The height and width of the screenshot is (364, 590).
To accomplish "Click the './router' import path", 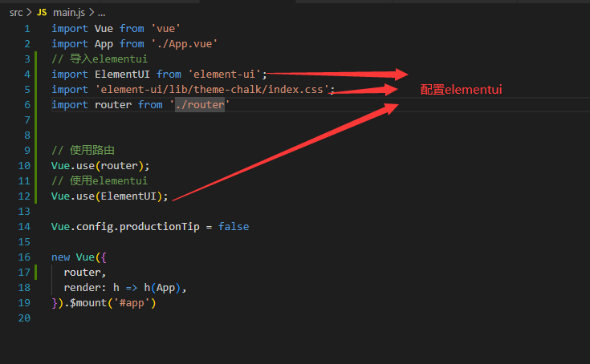I will pyautogui.click(x=199, y=105).
